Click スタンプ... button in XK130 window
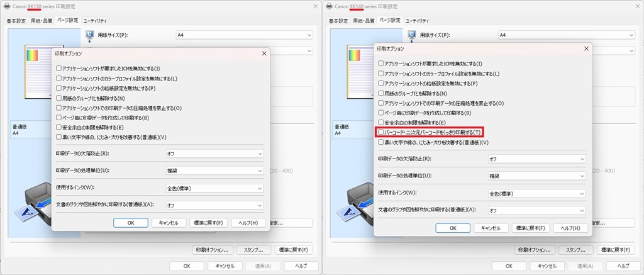The height and width of the screenshot is (275, 644). coord(253,250)
